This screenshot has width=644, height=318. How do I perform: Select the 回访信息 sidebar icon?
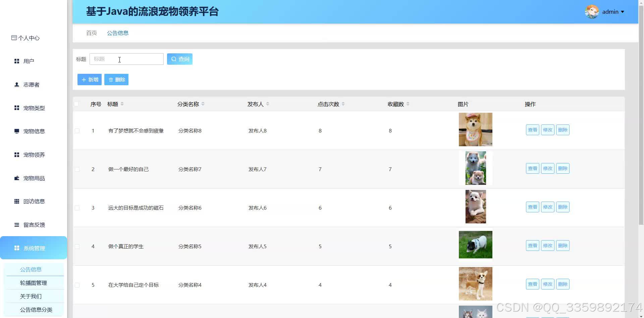click(x=16, y=201)
